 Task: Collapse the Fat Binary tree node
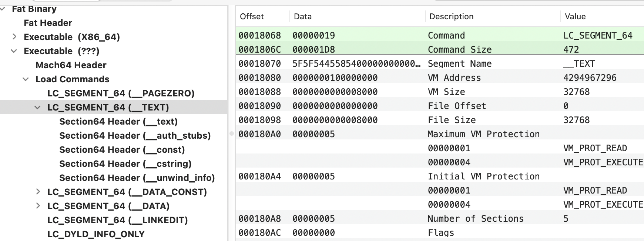point(3,9)
